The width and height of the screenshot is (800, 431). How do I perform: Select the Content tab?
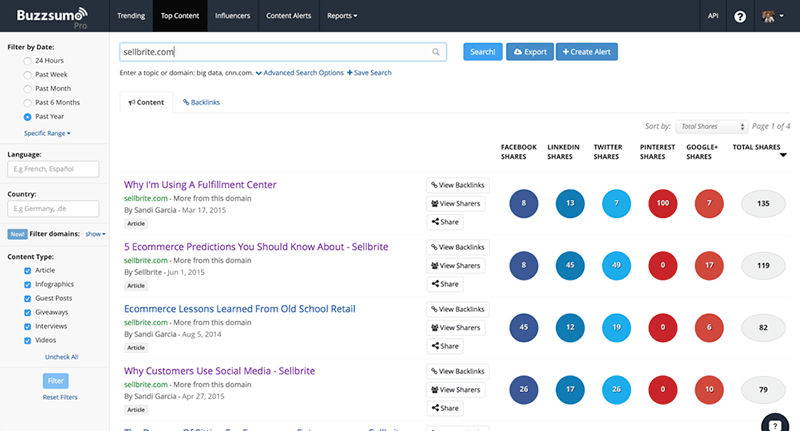point(146,102)
